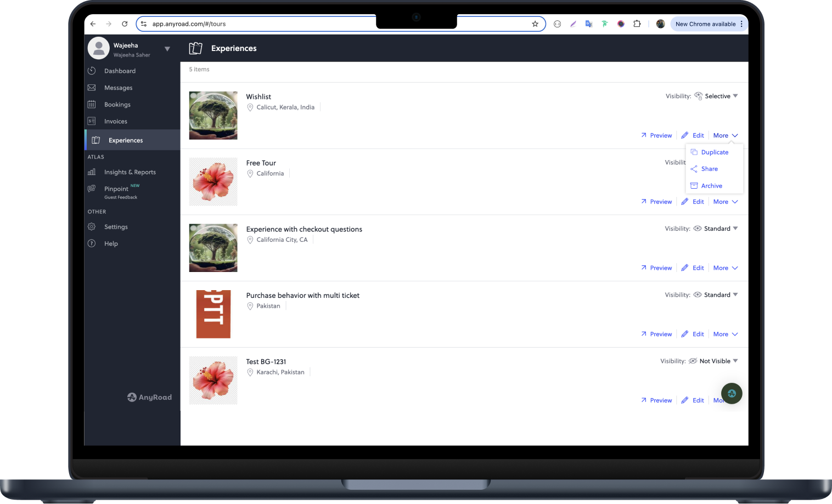
Task: Click the Help question mark icon
Action: (92, 243)
